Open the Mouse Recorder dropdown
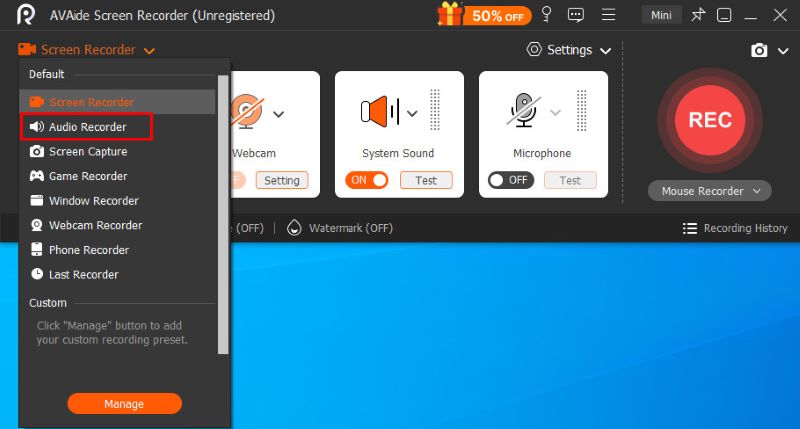This screenshot has width=800, height=429. pos(710,191)
